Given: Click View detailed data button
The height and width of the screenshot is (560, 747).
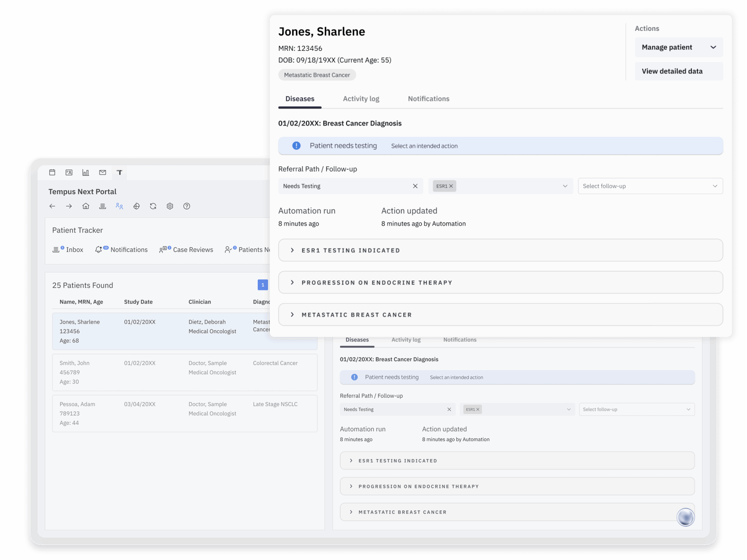Looking at the screenshot, I should click(679, 71).
